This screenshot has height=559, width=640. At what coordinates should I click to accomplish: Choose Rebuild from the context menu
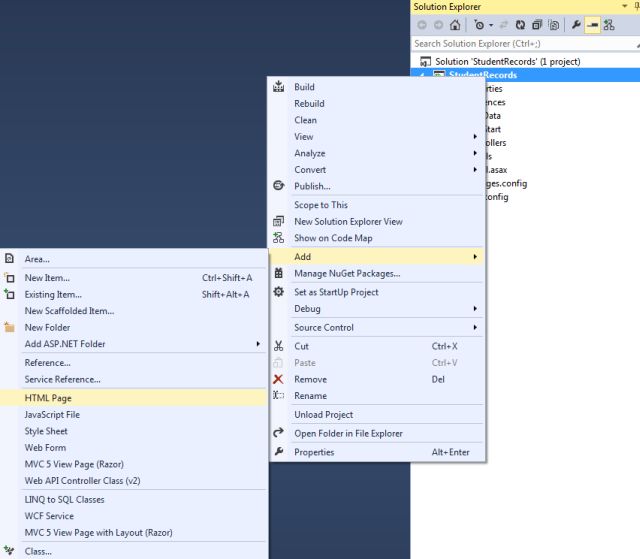[x=309, y=104]
